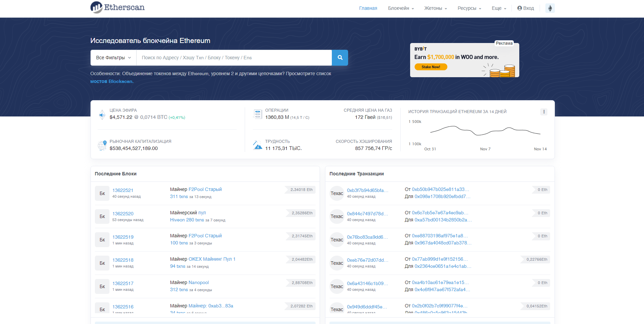Click Техас icon beside transaction 0xb3f7b94d65bfa
This screenshot has height=324, width=644.
coord(337,193)
